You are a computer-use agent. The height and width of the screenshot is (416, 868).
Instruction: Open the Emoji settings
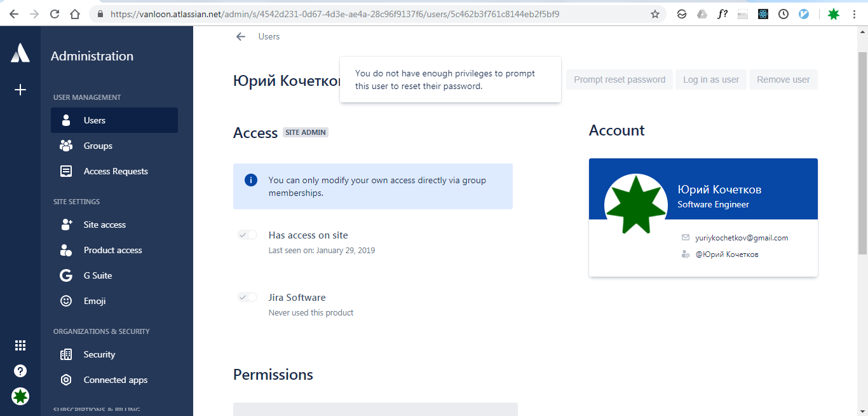coord(94,301)
